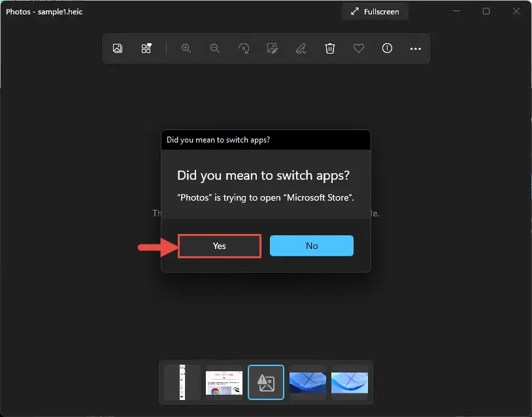Select the Chrome webpage thumbnail in filmstrip
Screen dimensions: 532x417
224,382
